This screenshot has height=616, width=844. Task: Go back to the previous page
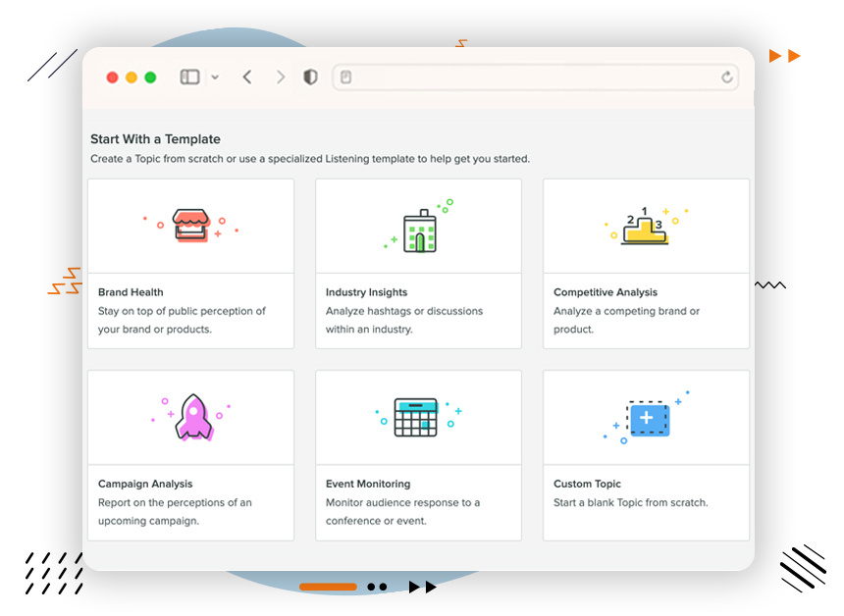coord(247,77)
